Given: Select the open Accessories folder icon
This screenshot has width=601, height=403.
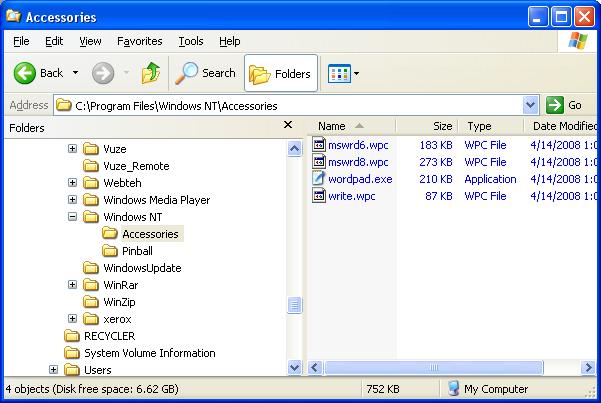Looking at the screenshot, I should coord(110,233).
